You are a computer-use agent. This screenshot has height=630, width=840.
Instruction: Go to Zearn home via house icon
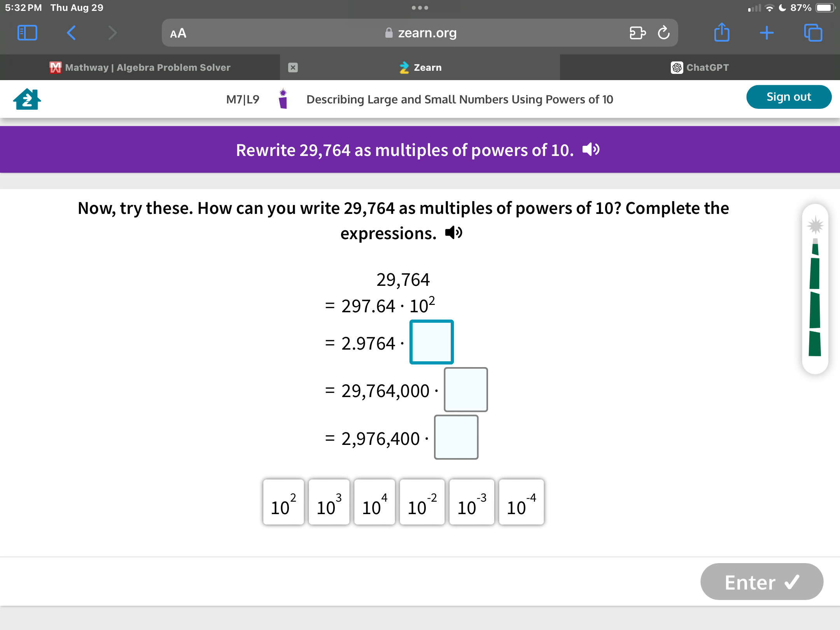pyautogui.click(x=27, y=99)
